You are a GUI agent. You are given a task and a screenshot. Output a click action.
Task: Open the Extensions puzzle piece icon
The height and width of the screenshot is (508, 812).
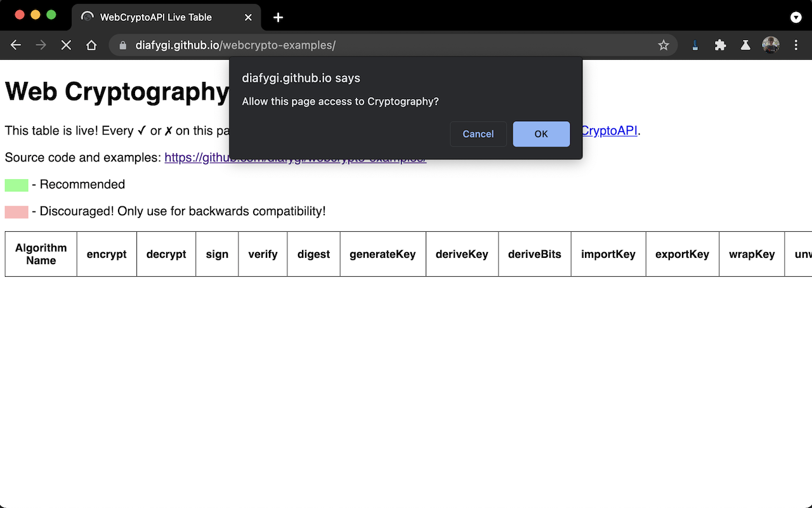[x=720, y=45]
